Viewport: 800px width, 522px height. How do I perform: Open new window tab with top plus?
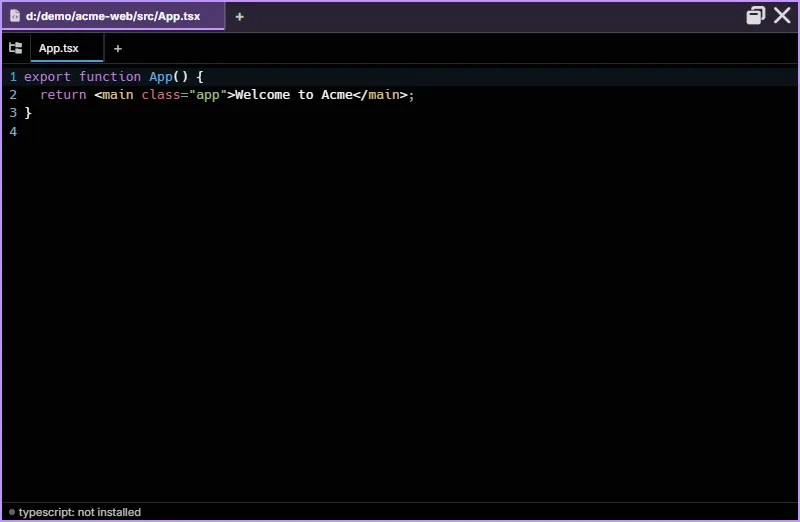coord(239,17)
